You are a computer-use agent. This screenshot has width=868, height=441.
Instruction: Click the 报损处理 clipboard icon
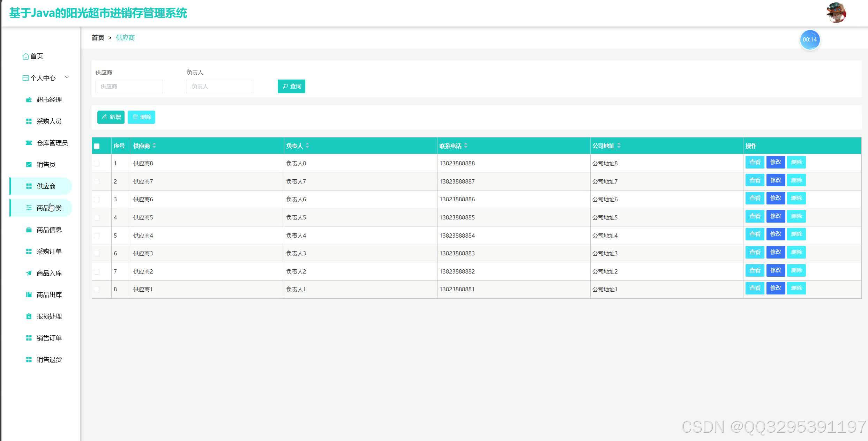click(x=29, y=316)
